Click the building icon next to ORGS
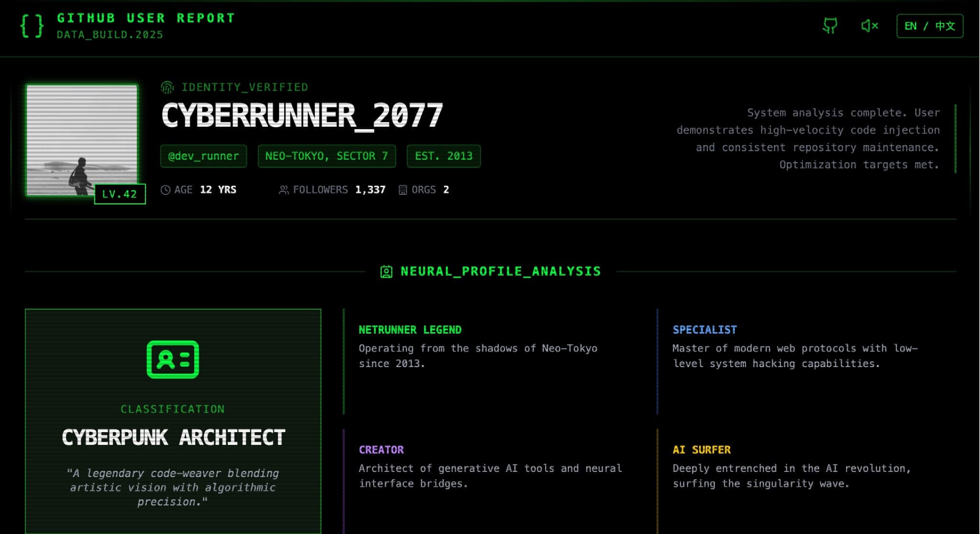 402,189
